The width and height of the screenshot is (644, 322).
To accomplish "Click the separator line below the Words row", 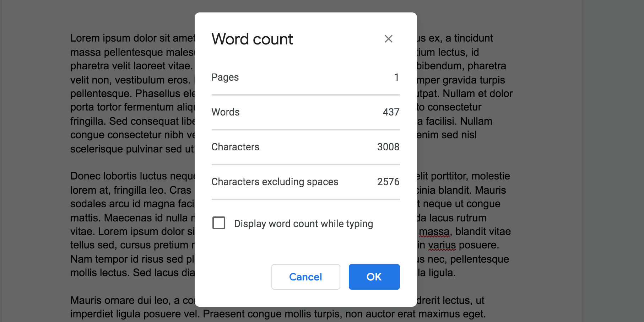I will tap(305, 129).
